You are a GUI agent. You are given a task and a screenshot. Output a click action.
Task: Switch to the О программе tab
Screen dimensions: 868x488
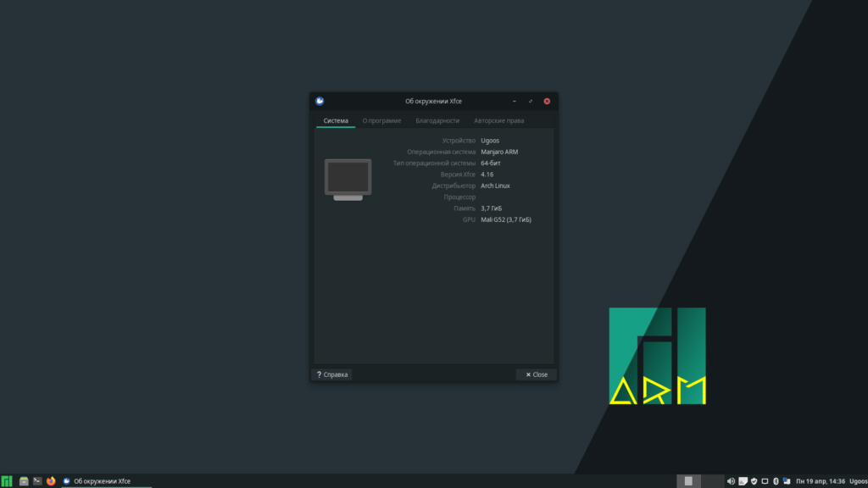pos(381,120)
